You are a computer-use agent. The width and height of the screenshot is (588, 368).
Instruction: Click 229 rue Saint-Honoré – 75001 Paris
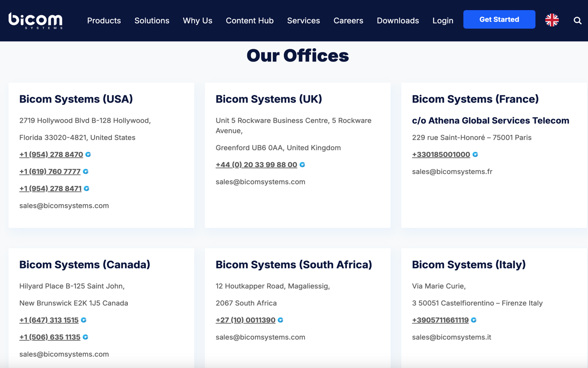472,138
